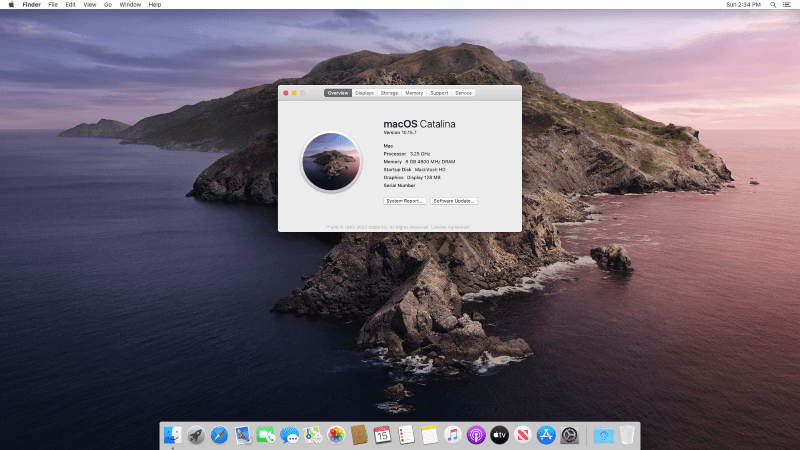The height and width of the screenshot is (450, 800).
Task: Open the Edit menu
Action: [x=70, y=5]
